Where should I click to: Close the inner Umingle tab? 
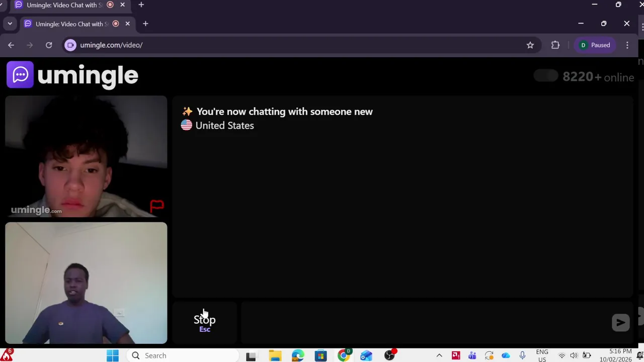127,24
